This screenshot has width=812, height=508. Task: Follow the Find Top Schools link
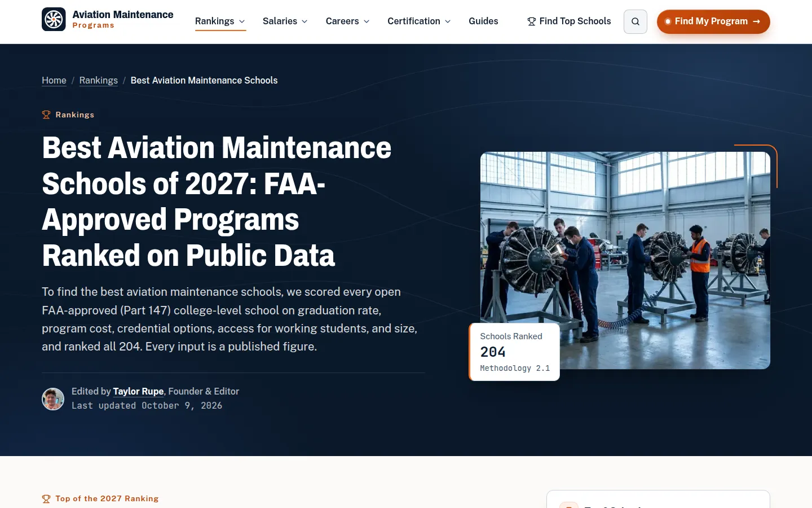coord(569,21)
